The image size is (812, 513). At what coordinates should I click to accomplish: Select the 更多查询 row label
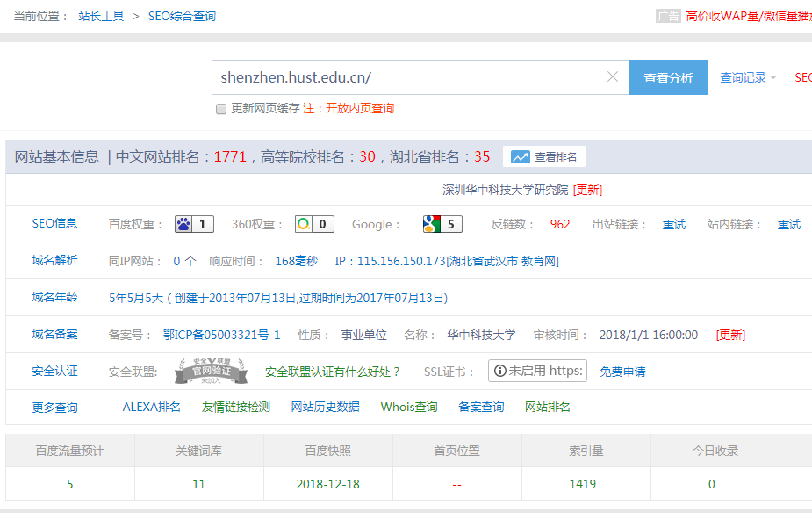pyautogui.click(x=54, y=408)
